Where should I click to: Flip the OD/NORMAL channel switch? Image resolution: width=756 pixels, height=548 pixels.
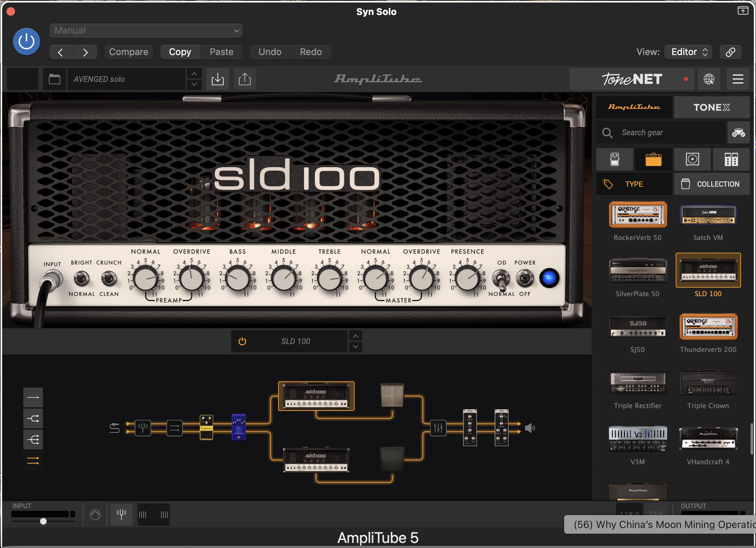(x=501, y=280)
